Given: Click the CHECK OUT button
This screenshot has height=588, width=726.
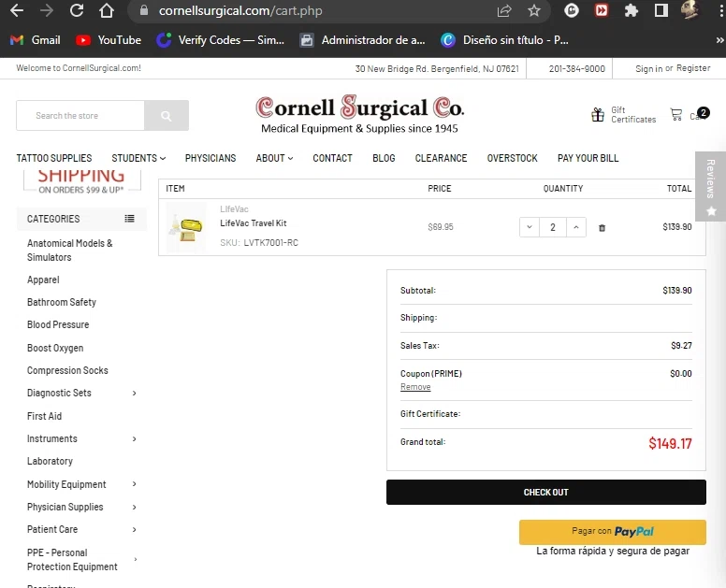Looking at the screenshot, I should click(x=545, y=493).
